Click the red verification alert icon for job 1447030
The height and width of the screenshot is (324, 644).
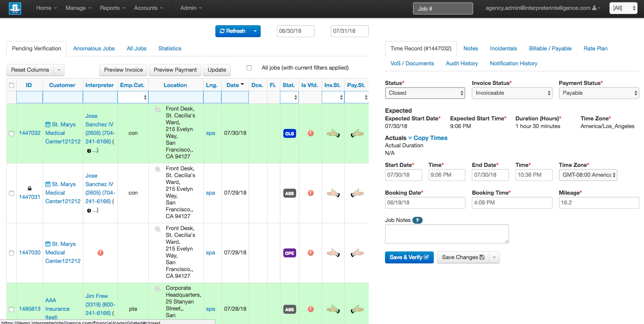(311, 253)
